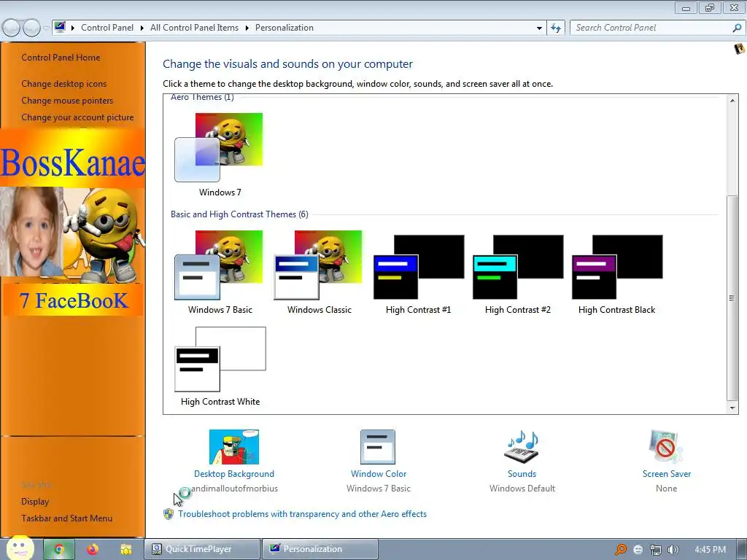Image resolution: width=747 pixels, height=560 pixels.
Task: Click theme list scroll up arrow
Action: click(x=732, y=101)
